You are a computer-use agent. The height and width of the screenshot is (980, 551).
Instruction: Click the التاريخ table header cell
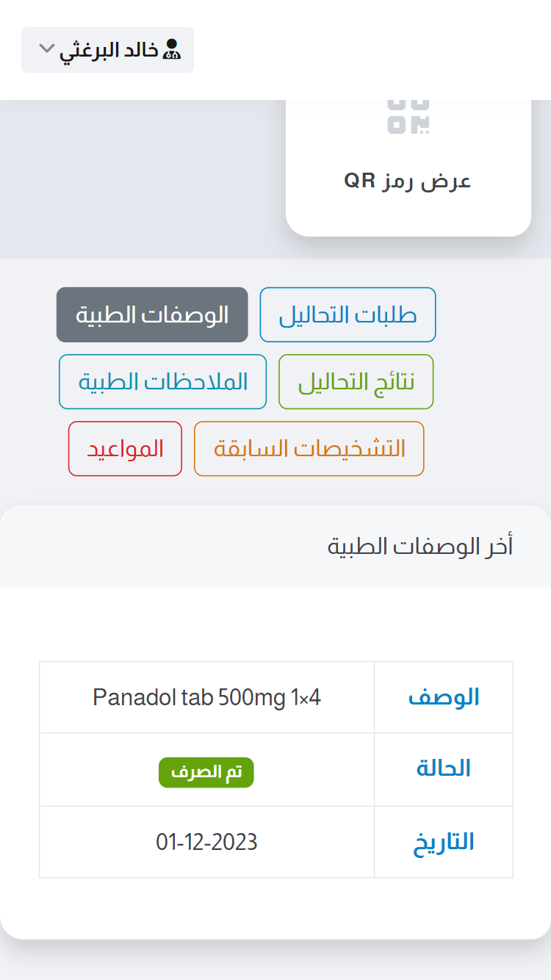(444, 842)
